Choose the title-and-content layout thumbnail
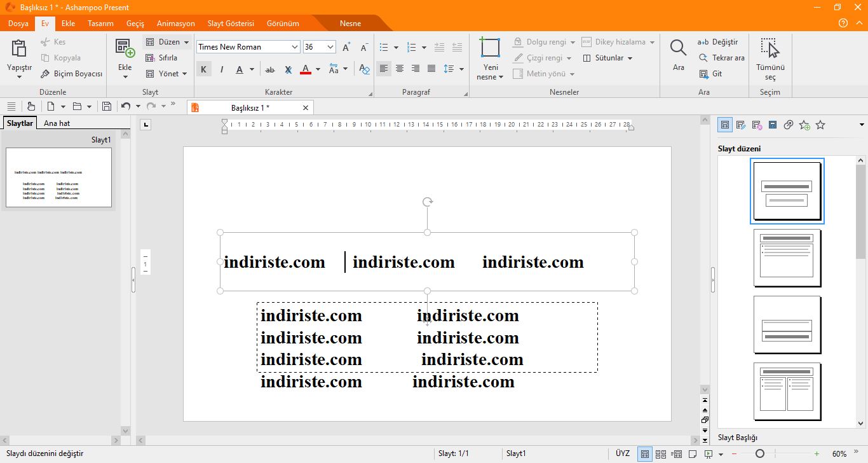The height and width of the screenshot is (463, 868). pos(787,258)
